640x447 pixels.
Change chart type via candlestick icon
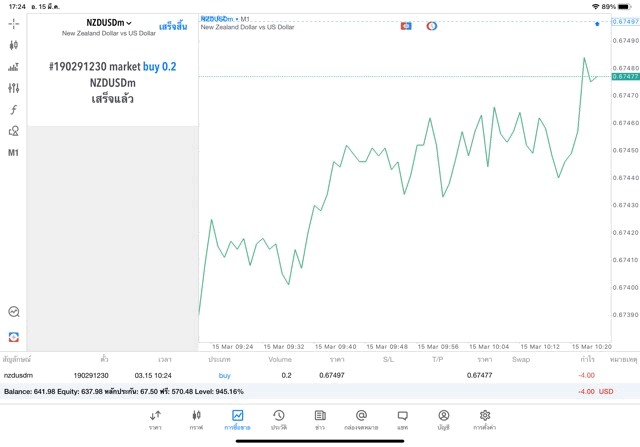click(x=14, y=45)
